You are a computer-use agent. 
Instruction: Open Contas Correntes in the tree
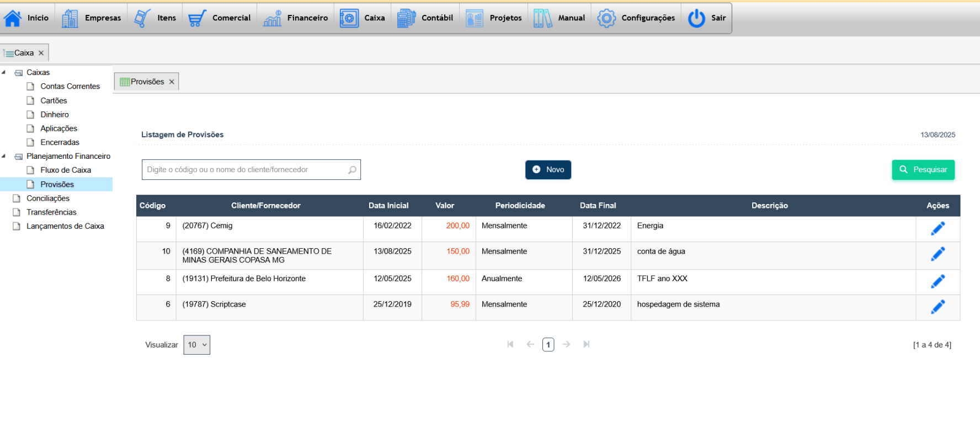point(70,87)
